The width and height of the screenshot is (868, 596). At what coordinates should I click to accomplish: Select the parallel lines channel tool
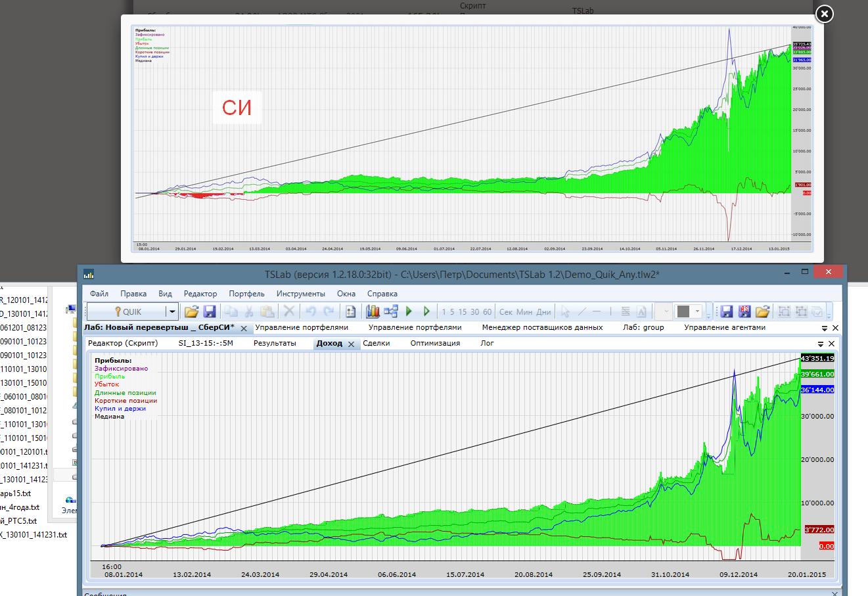626,311
